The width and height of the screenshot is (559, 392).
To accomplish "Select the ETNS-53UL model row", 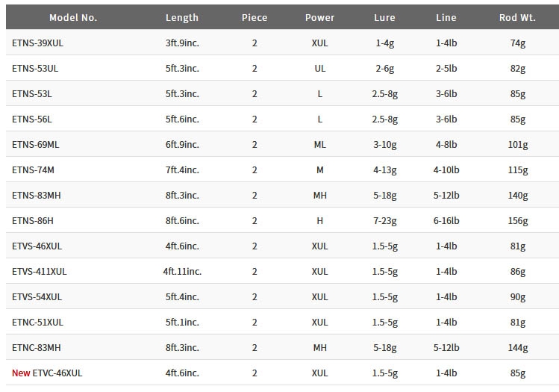I will point(282,68).
